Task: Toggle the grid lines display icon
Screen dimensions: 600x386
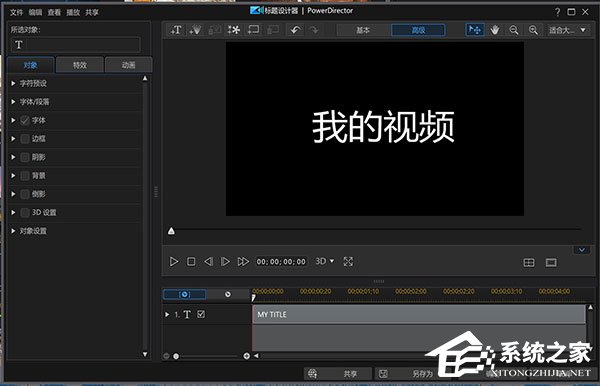Action: click(529, 262)
